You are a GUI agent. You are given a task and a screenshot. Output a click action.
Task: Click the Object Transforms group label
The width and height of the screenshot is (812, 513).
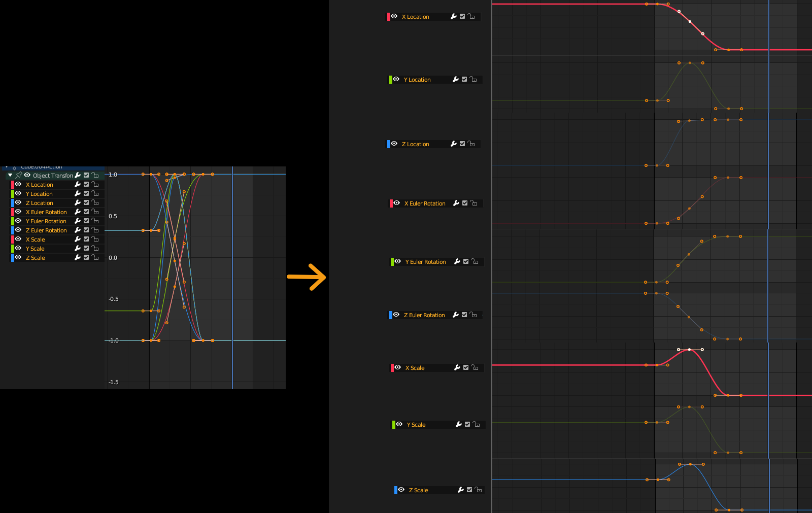pyautogui.click(x=53, y=176)
